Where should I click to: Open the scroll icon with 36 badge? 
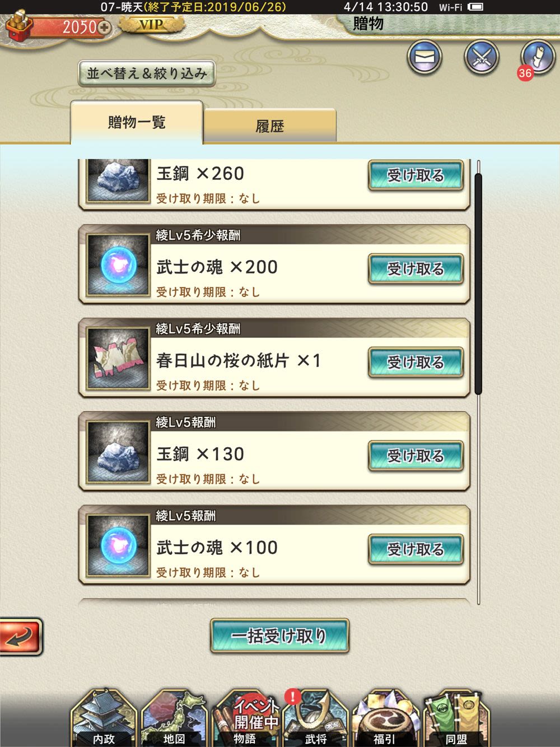click(x=536, y=58)
